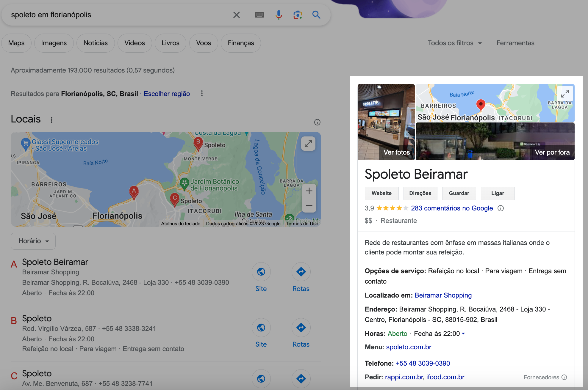Open the Site globe for Spoleto Beiramar
This screenshot has width=588, height=390.
(x=261, y=272)
